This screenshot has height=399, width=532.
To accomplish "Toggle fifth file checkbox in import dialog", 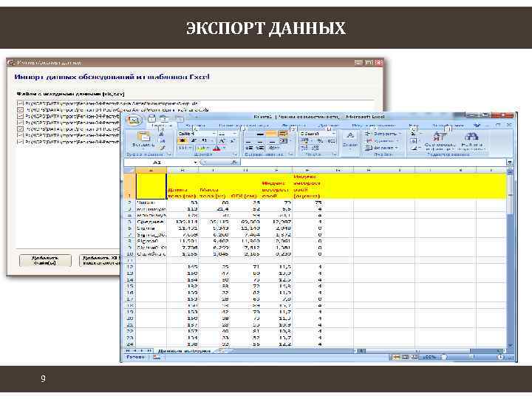I will pyautogui.click(x=20, y=129).
